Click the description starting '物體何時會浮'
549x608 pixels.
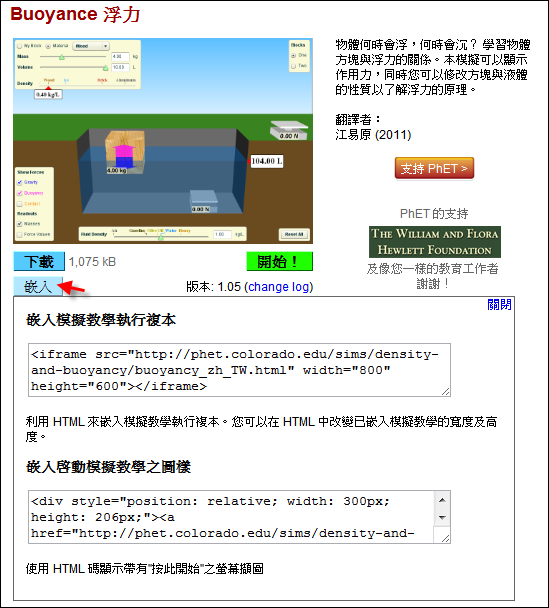433,67
